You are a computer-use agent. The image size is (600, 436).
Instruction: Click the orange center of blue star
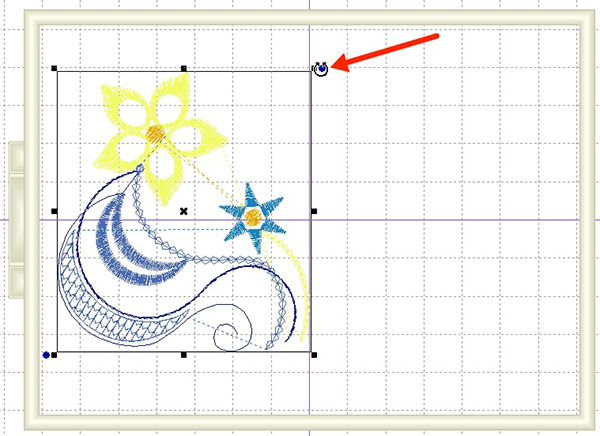coord(253,216)
